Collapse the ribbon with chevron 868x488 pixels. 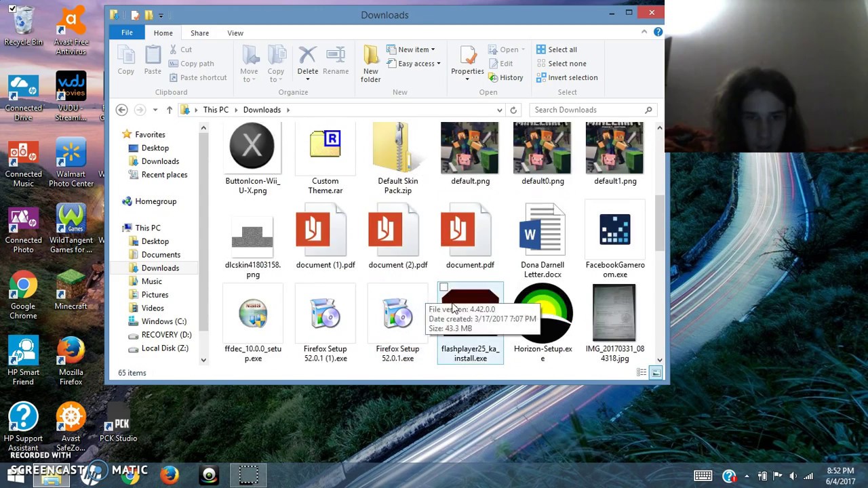click(644, 32)
